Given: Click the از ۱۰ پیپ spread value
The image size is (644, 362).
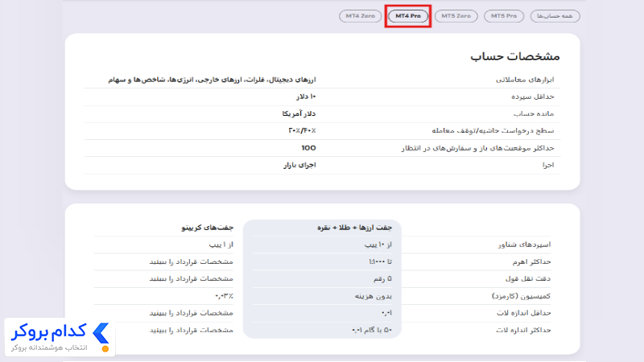Looking at the screenshot, I should coord(378,245).
